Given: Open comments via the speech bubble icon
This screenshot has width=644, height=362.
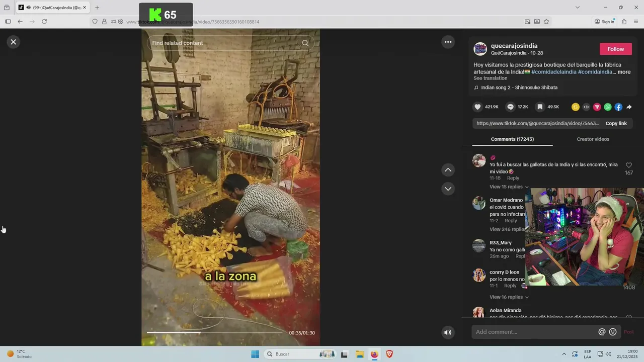Looking at the screenshot, I should [x=510, y=107].
